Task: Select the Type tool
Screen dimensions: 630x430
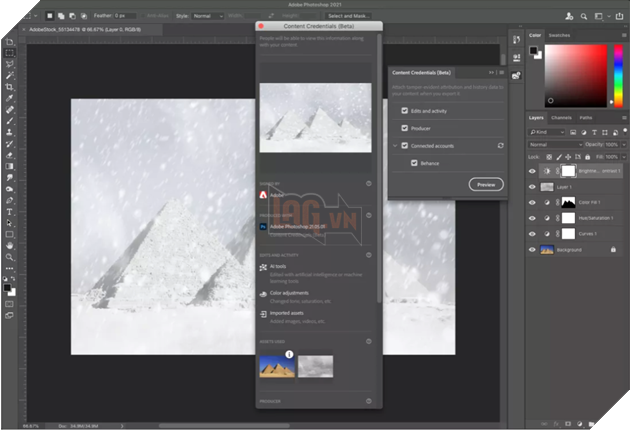Action: click(10, 212)
